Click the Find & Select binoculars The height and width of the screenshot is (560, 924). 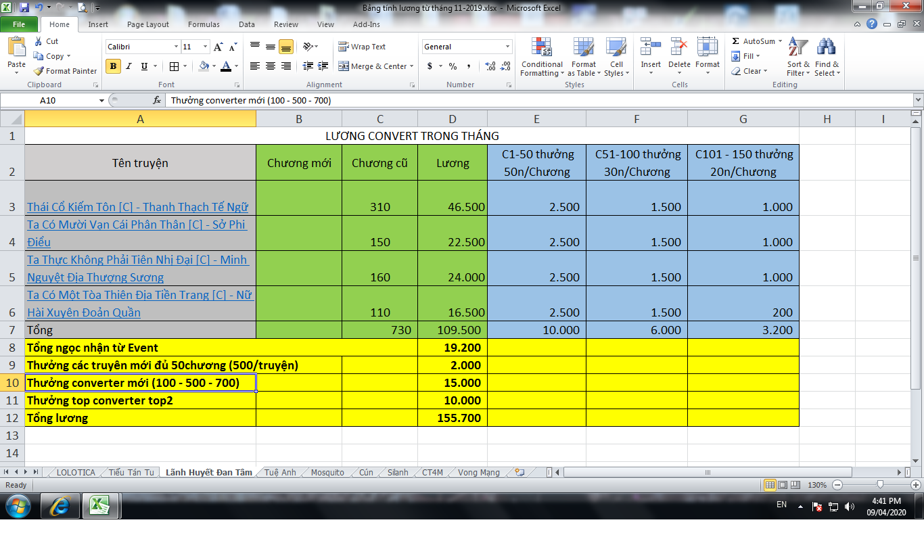click(826, 57)
